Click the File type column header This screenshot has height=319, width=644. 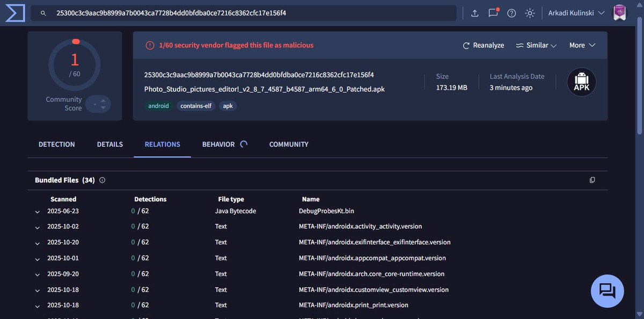pyautogui.click(x=231, y=199)
